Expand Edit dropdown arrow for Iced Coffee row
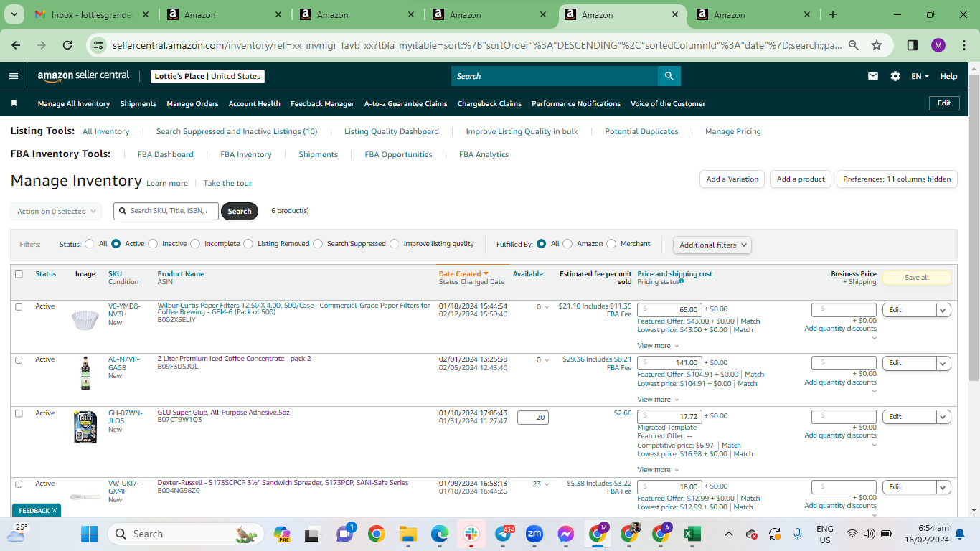The height and width of the screenshot is (551, 980). pyautogui.click(x=944, y=363)
